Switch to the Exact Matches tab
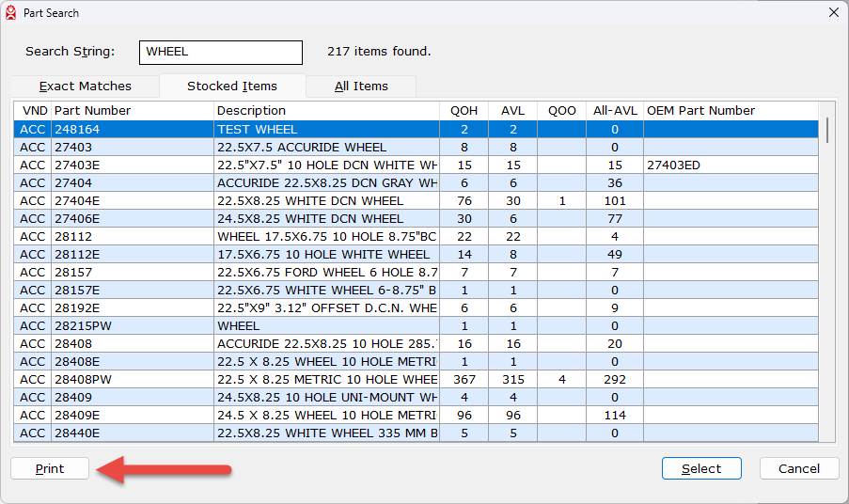 click(86, 86)
